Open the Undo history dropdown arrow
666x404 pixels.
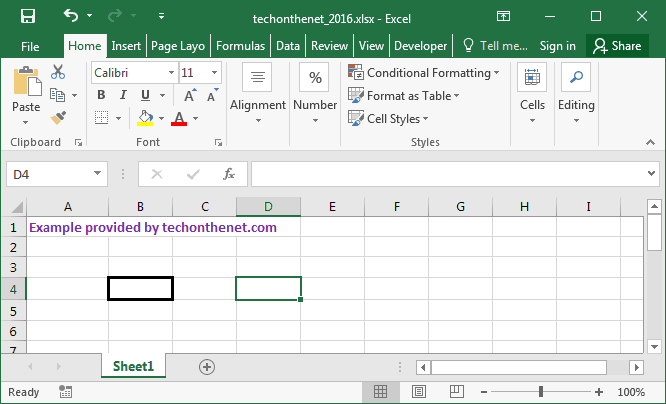click(90, 16)
